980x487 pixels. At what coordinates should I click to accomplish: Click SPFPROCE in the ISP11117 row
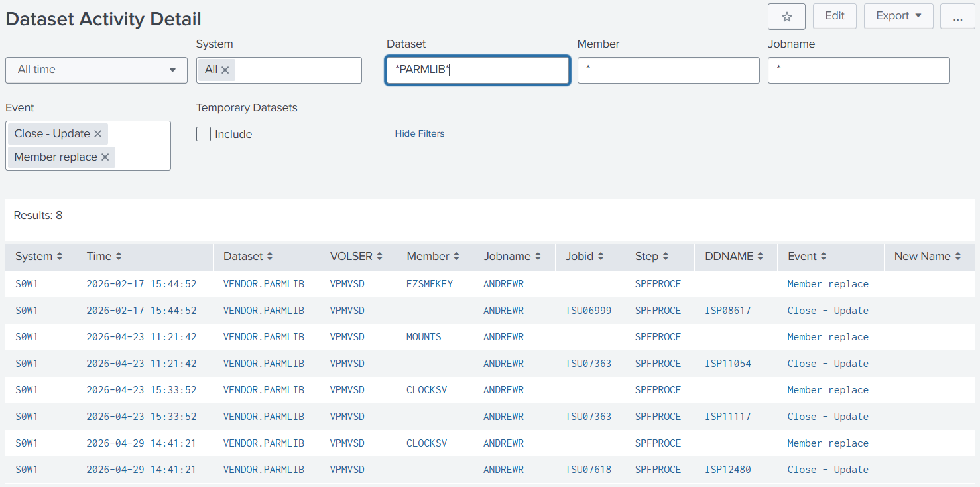(658, 417)
